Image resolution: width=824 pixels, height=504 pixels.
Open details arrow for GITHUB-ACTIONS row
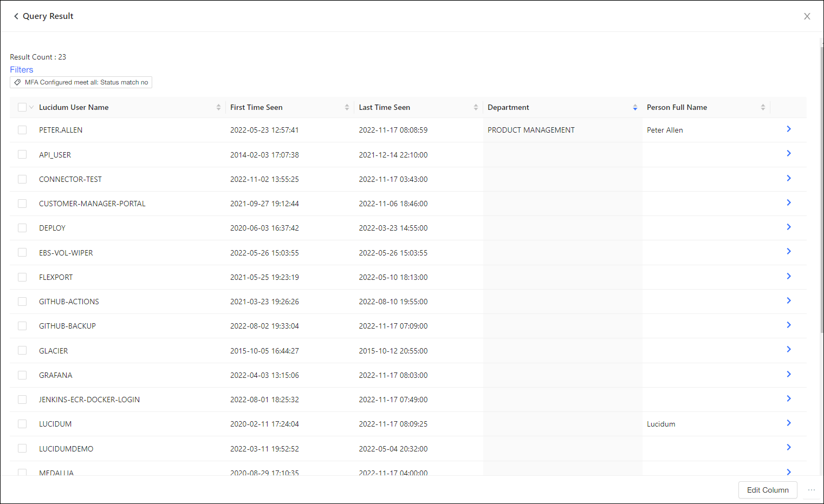click(x=789, y=300)
